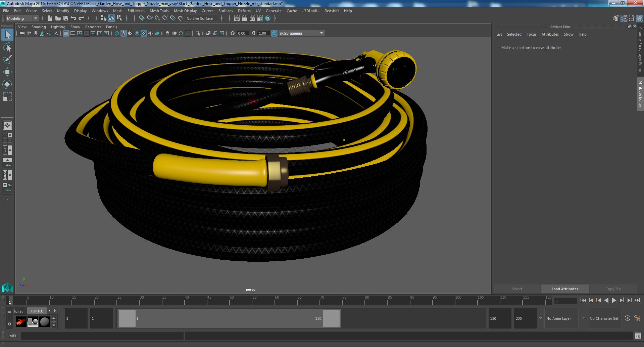Open Channel Box / Layer Editor side tab
Viewport: 644px width, 347px height.
tap(640, 50)
